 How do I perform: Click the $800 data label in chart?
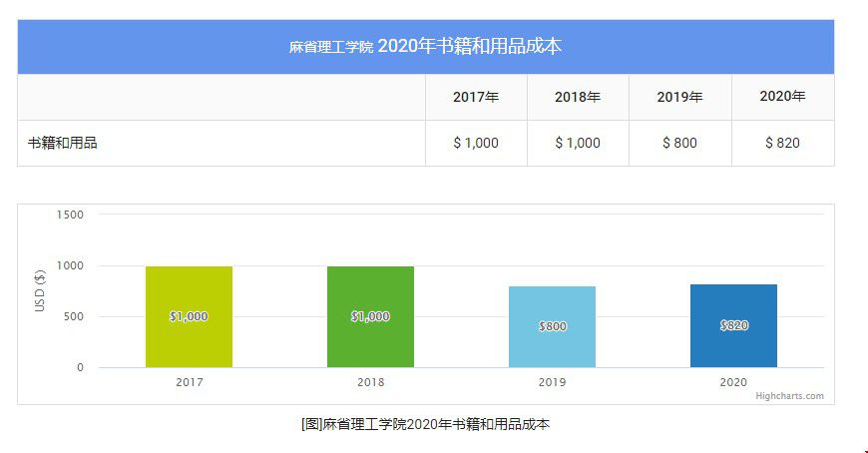pyautogui.click(x=553, y=326)
